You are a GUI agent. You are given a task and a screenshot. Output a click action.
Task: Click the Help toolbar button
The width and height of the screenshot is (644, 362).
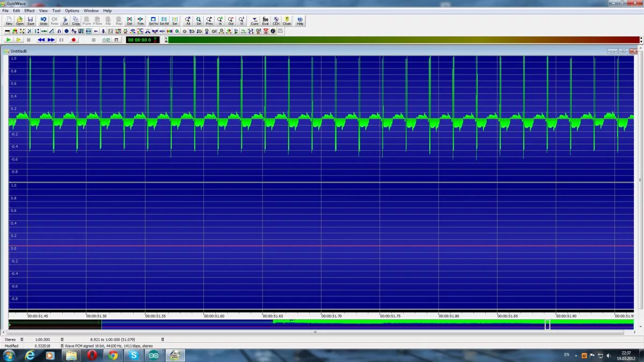coord(300,21)
